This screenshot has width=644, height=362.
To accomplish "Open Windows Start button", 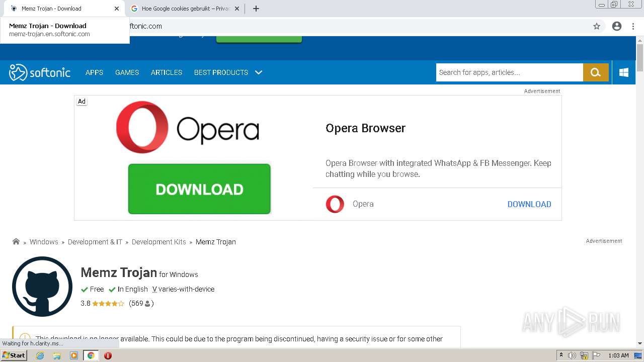I will (14, 355).
